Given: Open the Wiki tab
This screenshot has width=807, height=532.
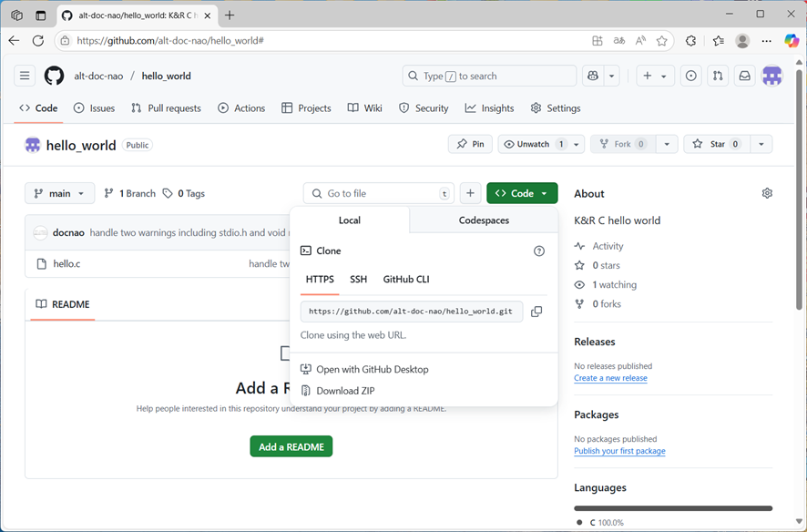Looking at the screenshot, I should pos(365,108).
